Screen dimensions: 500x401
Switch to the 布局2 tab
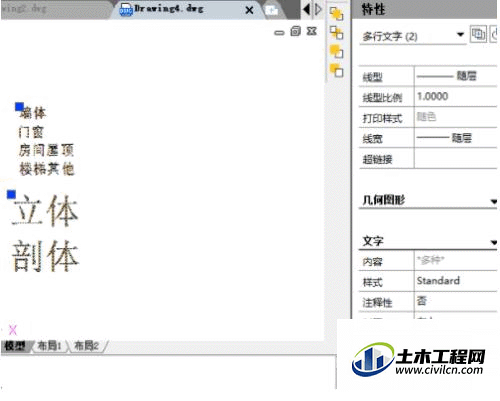pyautogui.click(x=86, y=346)
